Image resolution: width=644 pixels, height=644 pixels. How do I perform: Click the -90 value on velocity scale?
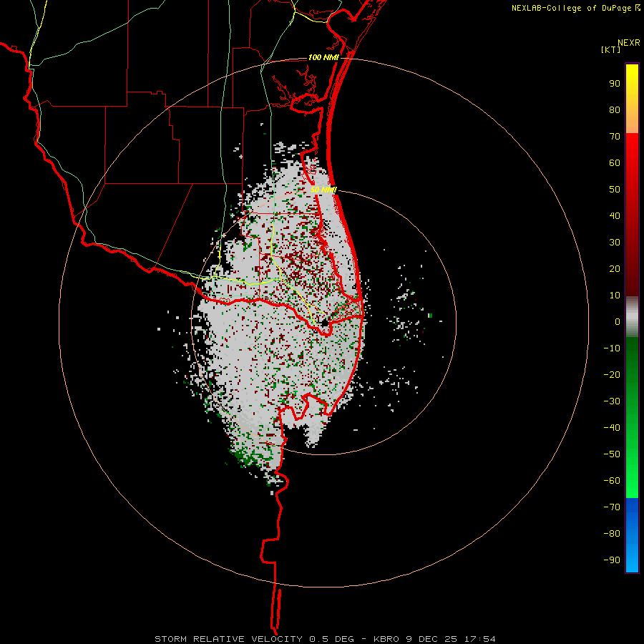(x=612, y=560)
